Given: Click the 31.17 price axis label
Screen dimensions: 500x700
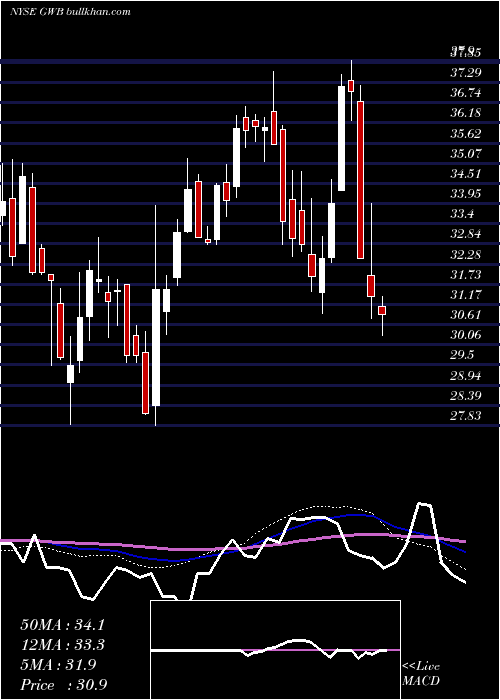Looking at the screenshot, I should pos(466,295).
